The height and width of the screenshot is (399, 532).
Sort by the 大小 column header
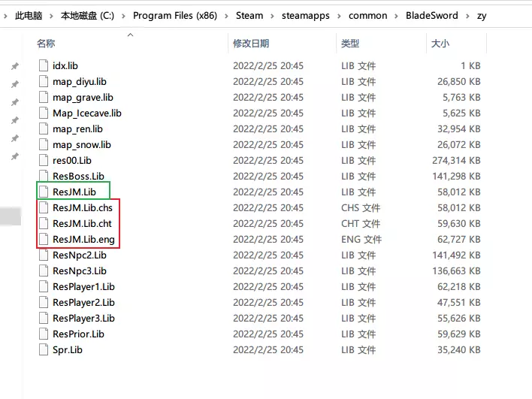440,44
